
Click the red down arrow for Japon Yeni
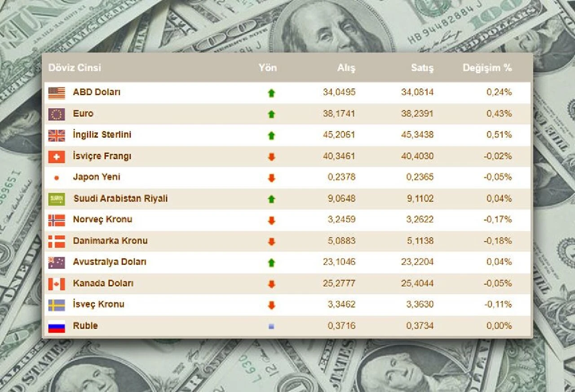pos(271,178)
